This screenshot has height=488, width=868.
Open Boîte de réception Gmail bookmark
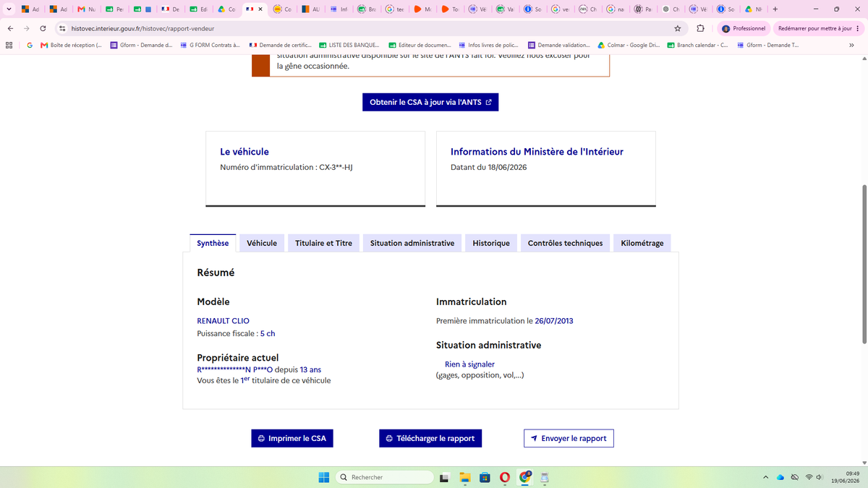pos(71,45)
